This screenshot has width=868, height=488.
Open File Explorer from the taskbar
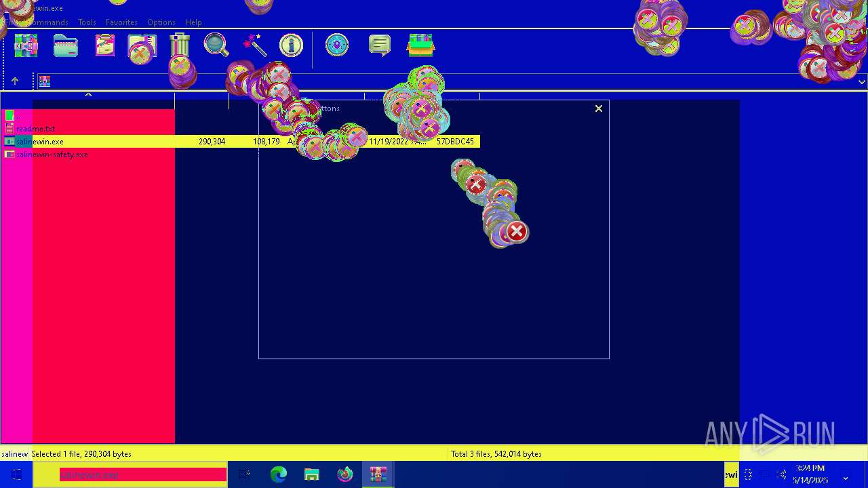click(x=311, y=474)
